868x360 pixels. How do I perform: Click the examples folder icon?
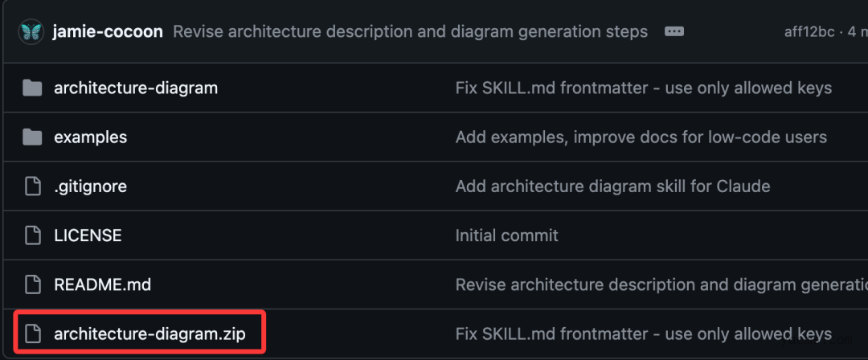point(32,137)
